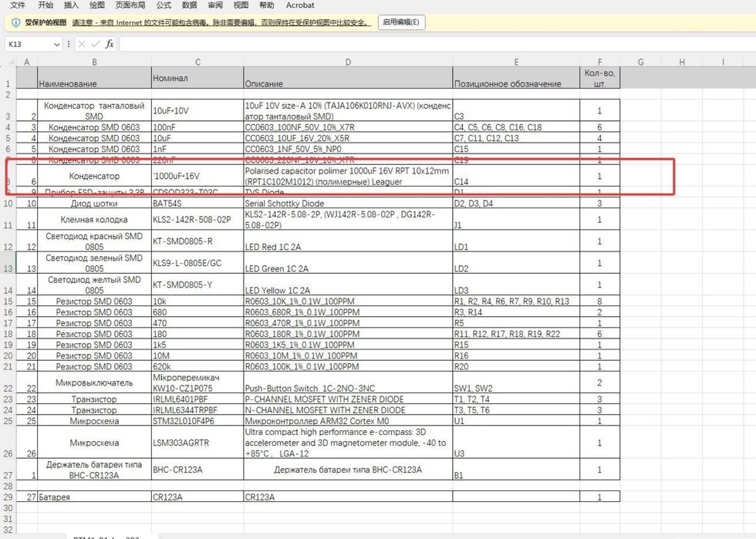Select column H header
Image resolution: width=756 pixels, height=539 pixels.
point(681,62)
